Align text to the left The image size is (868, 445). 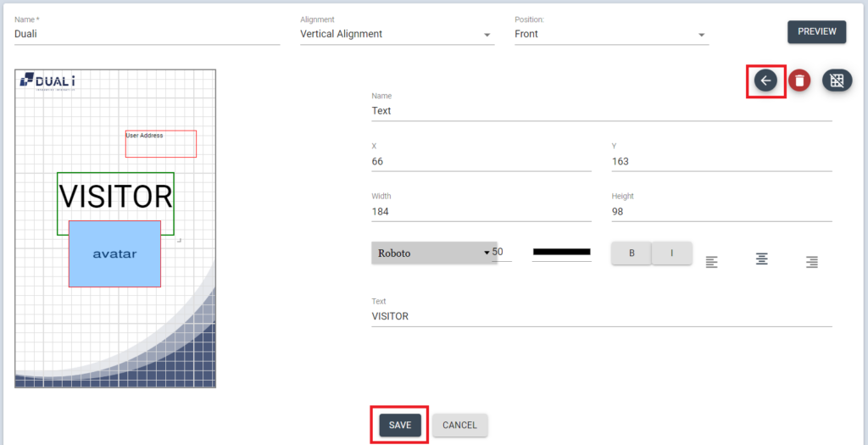(712, 262)
